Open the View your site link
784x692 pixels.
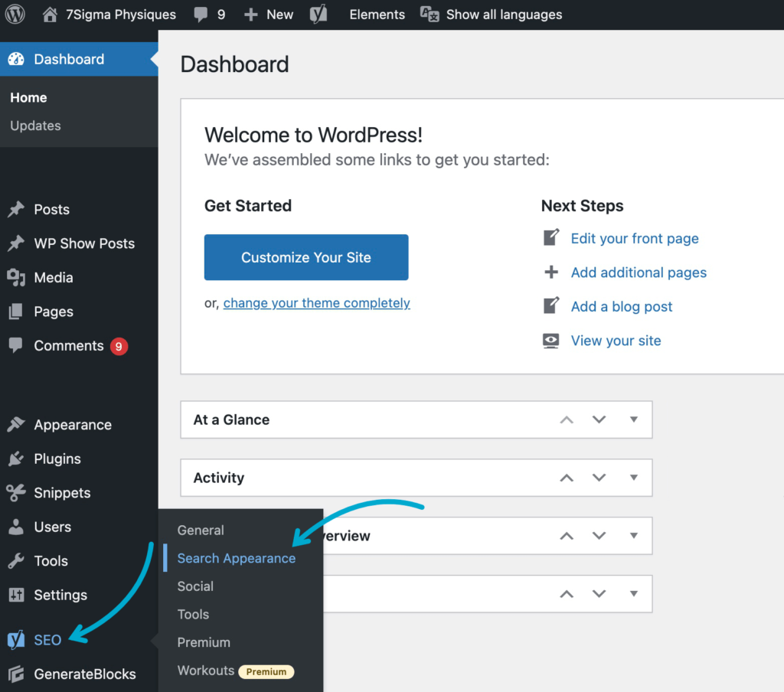616,341
